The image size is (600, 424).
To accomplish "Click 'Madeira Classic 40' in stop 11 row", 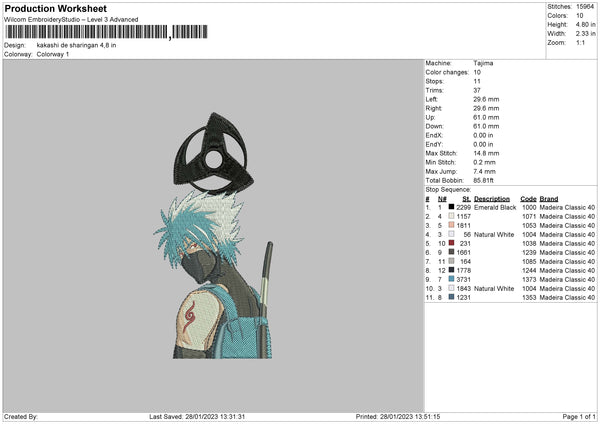I will [567, 297].
